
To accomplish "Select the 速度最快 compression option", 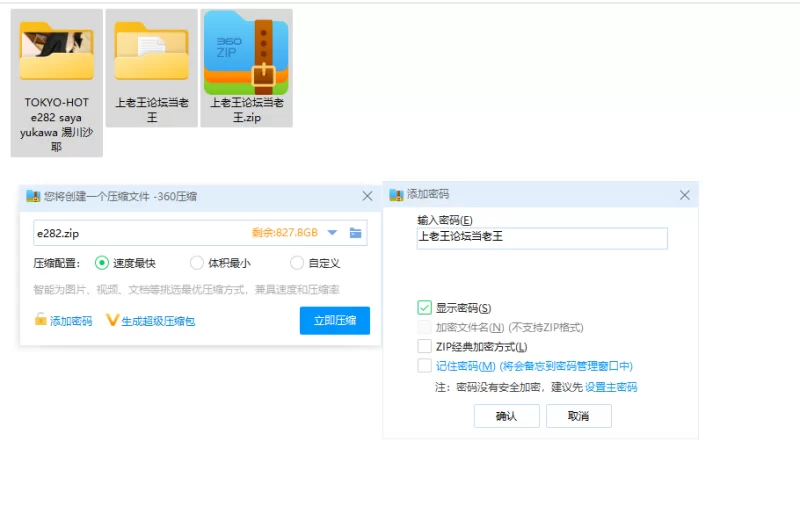I will 101,263.
